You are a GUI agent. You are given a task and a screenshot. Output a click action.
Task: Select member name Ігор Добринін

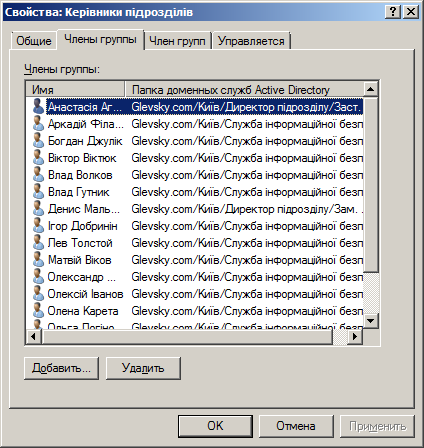point(82,226)
